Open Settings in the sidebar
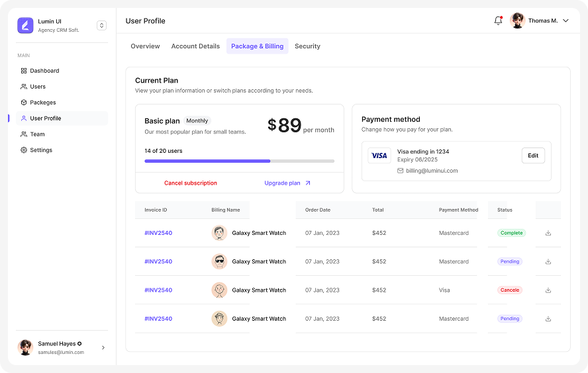The image size is (588, 373). 41,150
